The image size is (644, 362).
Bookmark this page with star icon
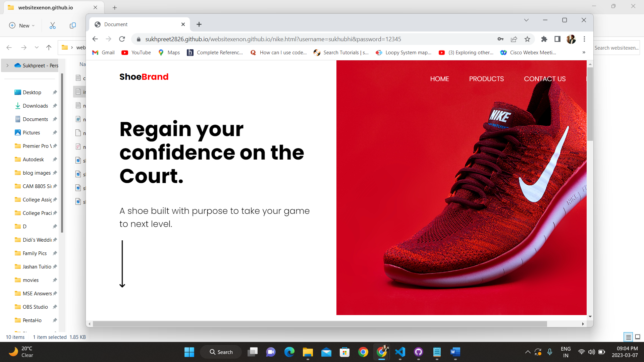(527, 39)
